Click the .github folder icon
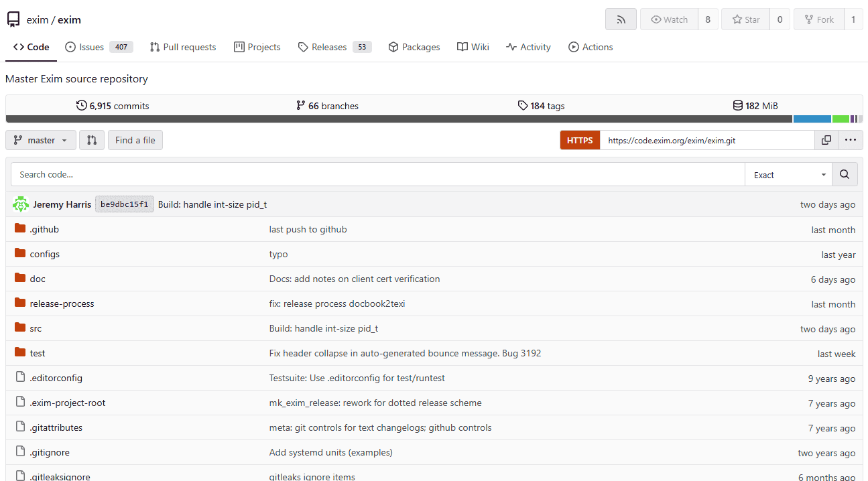 pos(20,229)
